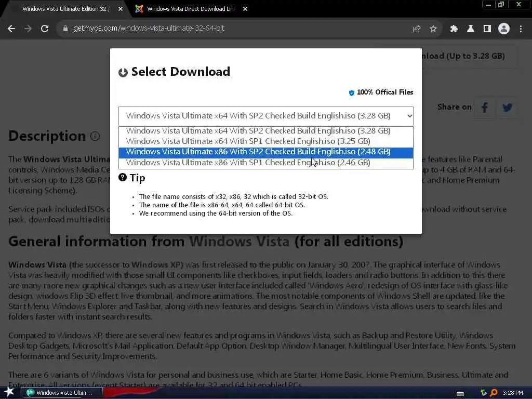Reload the getmyos.com page

tap(45, 29)
